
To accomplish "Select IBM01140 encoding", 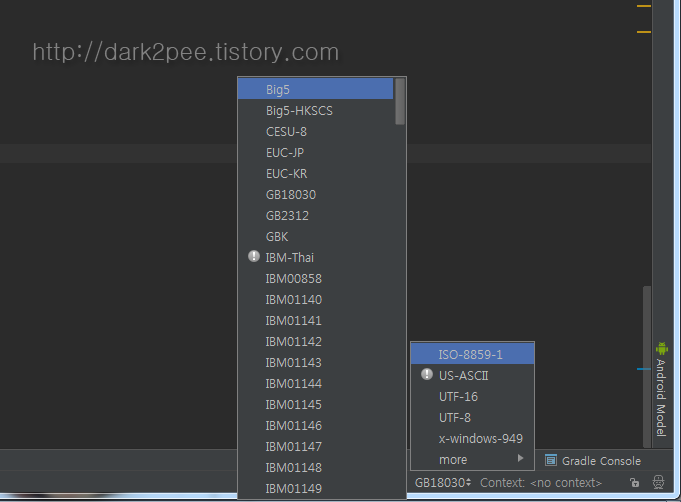I will [x=315, y=299].
